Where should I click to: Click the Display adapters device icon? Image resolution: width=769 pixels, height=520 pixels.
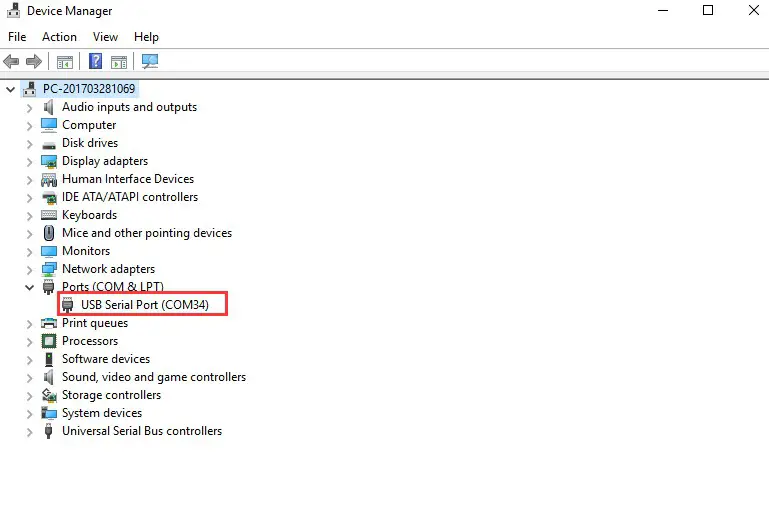tap(49, 161)
